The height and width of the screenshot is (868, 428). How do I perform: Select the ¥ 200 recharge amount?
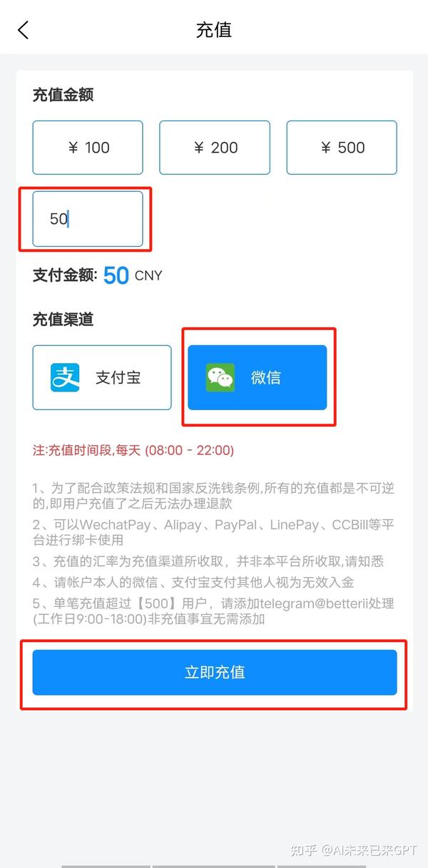(x=215, y=148)
